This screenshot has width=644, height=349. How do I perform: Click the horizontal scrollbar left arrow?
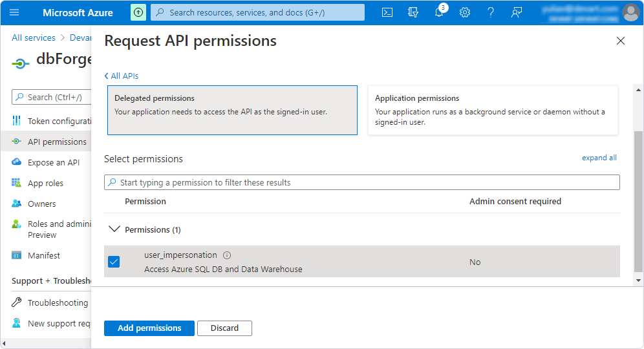[4, 343]
